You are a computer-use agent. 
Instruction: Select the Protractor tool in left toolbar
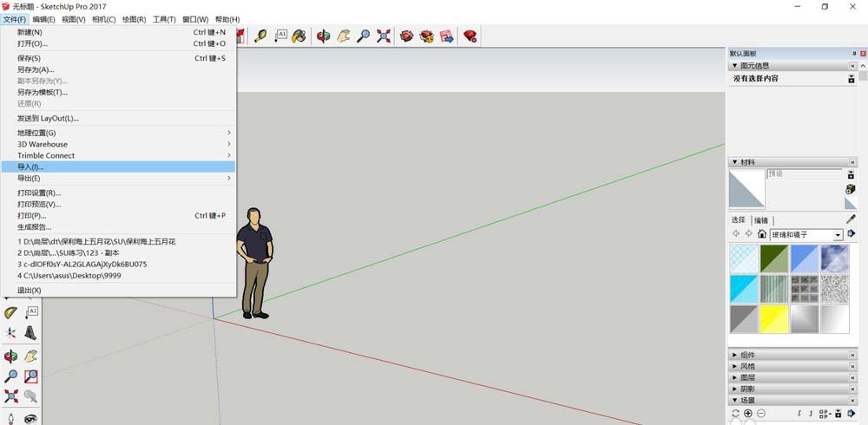(x=11, y=312)
